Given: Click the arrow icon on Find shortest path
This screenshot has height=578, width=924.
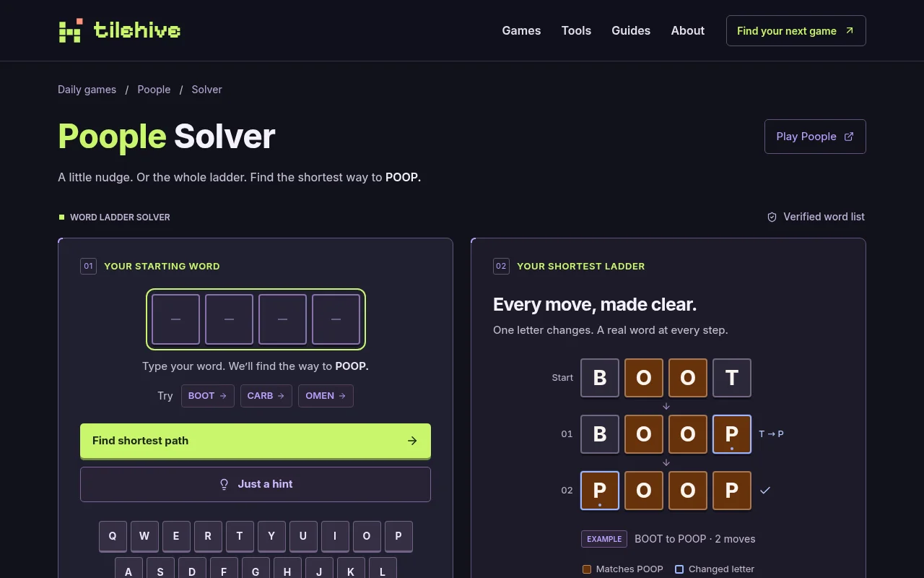Looking at the screenshot, I should coord(412,441).
